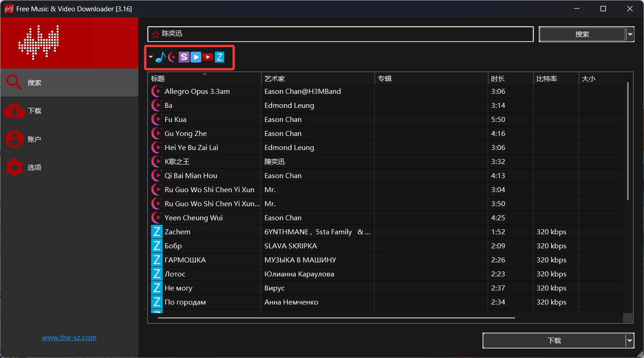The height and width of the screenshot is (358, 644).
Task: Click the artist Анна Немченко
Action: click(x=291, y=302)
